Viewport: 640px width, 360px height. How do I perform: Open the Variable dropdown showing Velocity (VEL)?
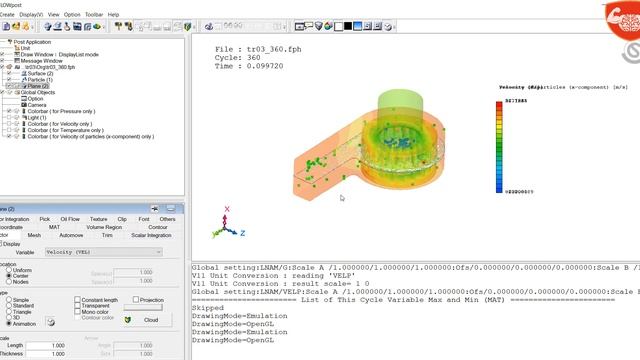[104, 252]
